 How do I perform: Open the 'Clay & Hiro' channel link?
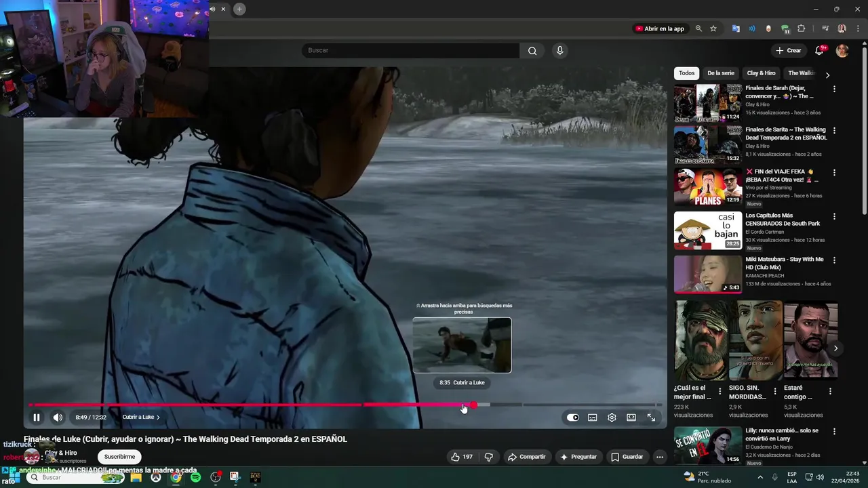[60, 453]
